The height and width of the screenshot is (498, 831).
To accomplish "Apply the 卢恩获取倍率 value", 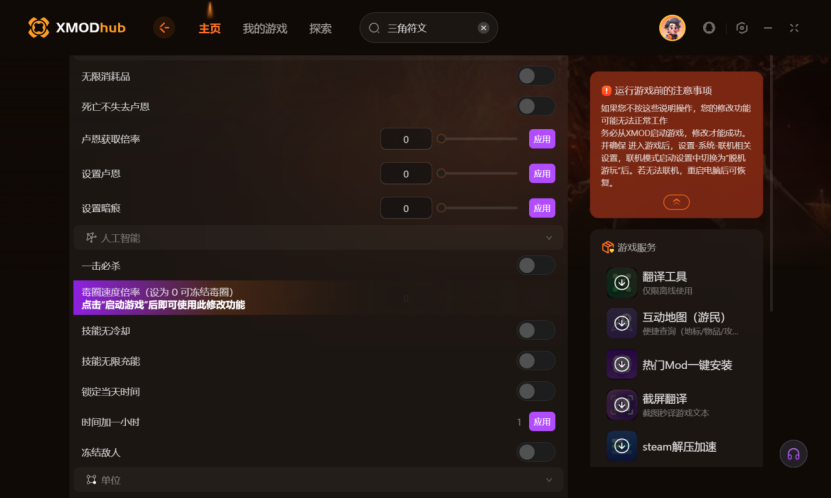I will (x=542, y=139).
